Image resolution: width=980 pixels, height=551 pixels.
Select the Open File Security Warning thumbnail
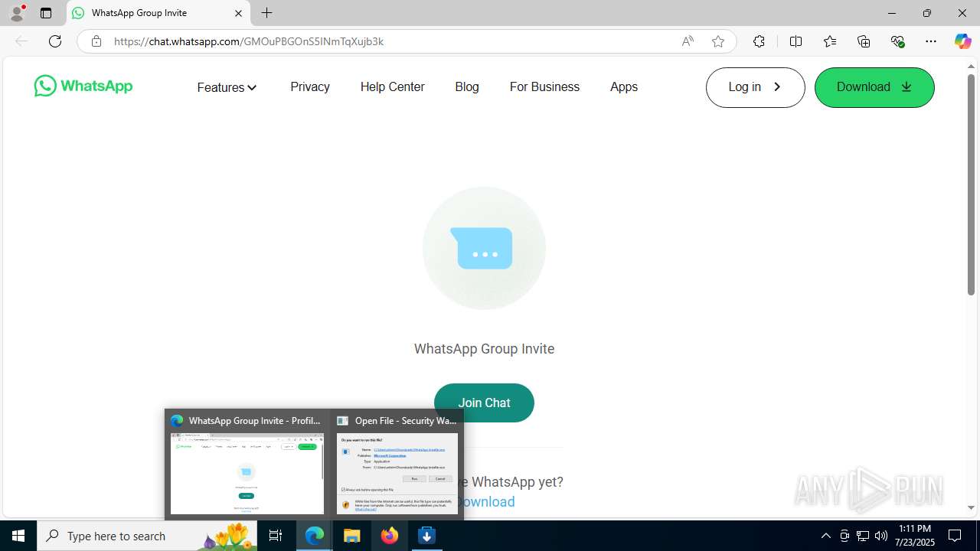(x=397, y=464)
